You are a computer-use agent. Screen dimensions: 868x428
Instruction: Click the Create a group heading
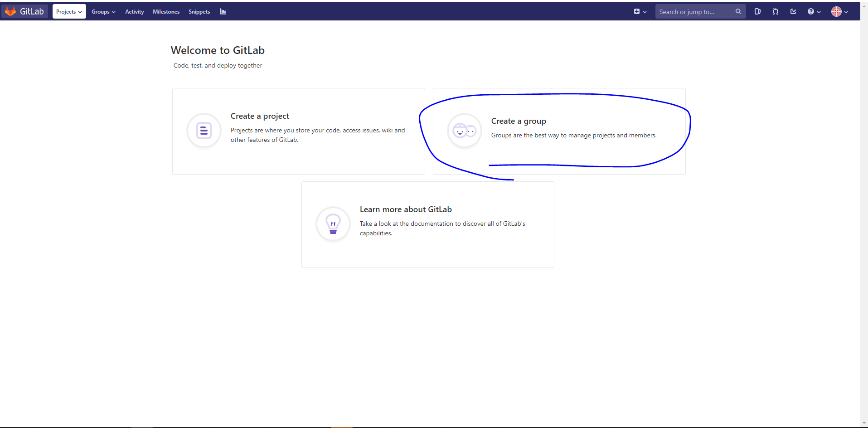point(519,121)
